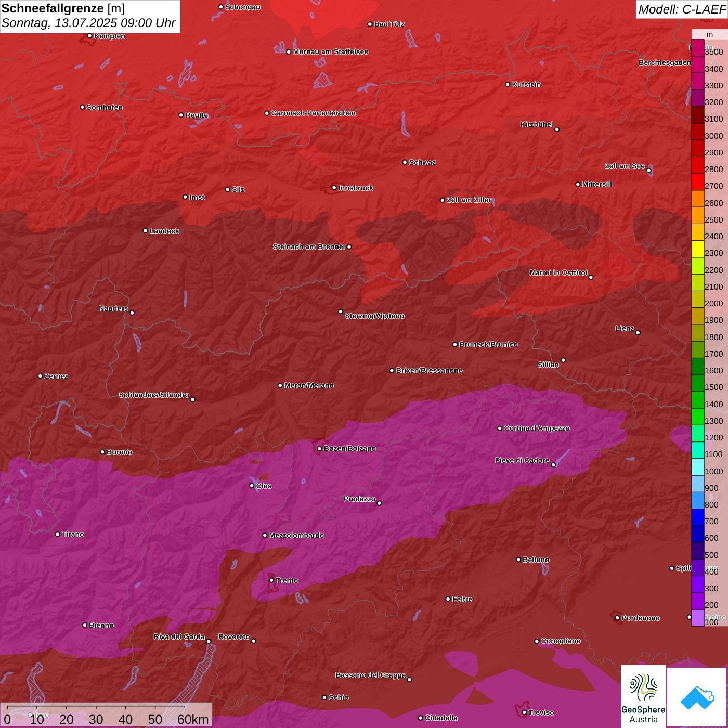Click the Zernez location dot
728x728 pixels.
(40, 376)
